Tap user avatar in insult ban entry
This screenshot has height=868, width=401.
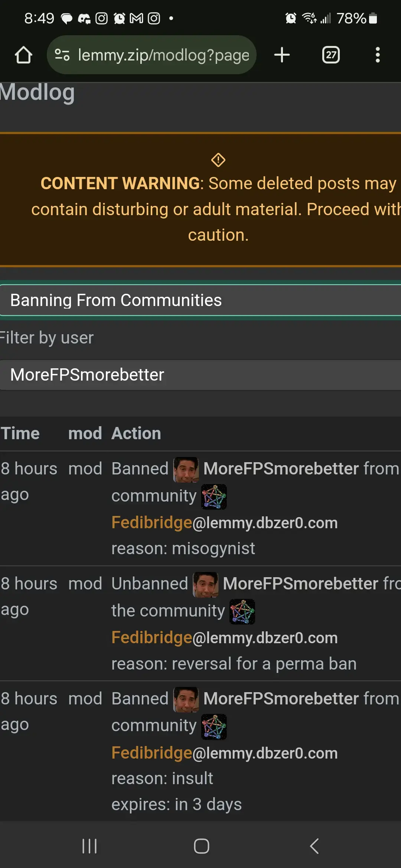tap(186, 700)
